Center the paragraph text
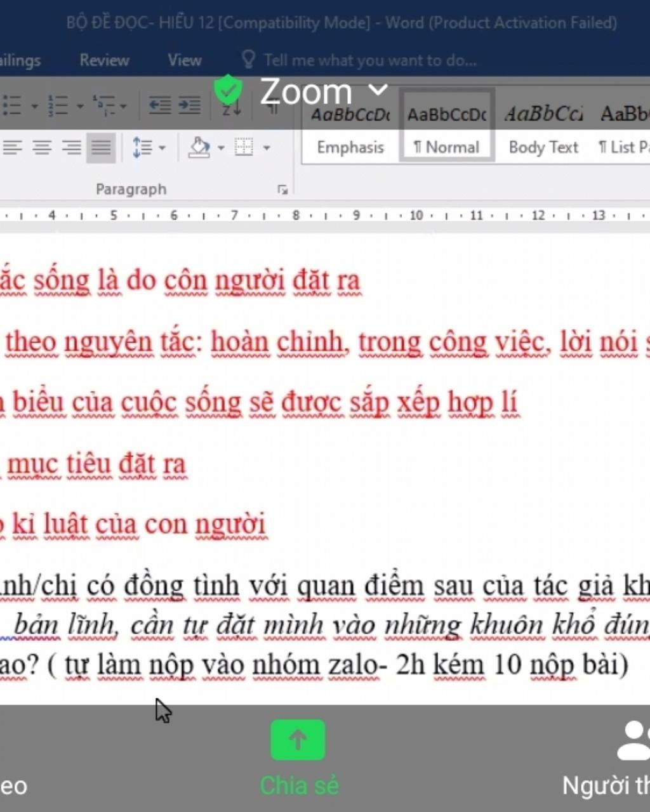This screenshot has height=812, width=650. [42, 148]
